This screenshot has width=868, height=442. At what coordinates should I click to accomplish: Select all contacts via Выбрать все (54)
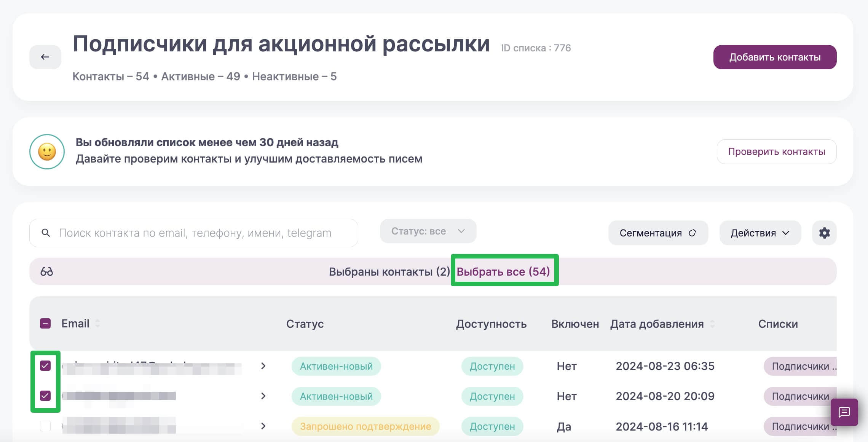[503, 271]
